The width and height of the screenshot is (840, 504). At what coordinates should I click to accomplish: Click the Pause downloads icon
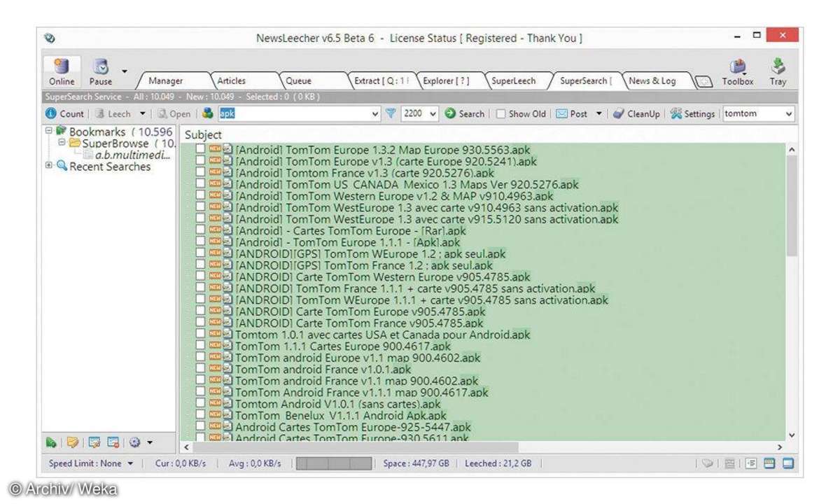(x=101, y=67)
